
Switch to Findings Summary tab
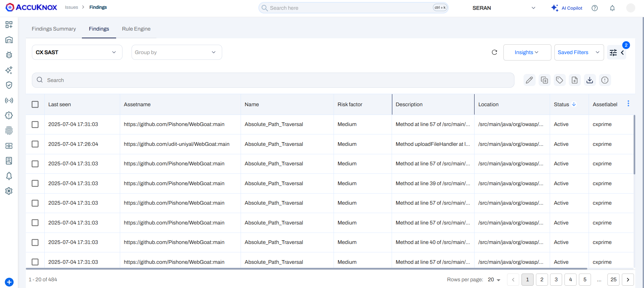click(54, 29)
